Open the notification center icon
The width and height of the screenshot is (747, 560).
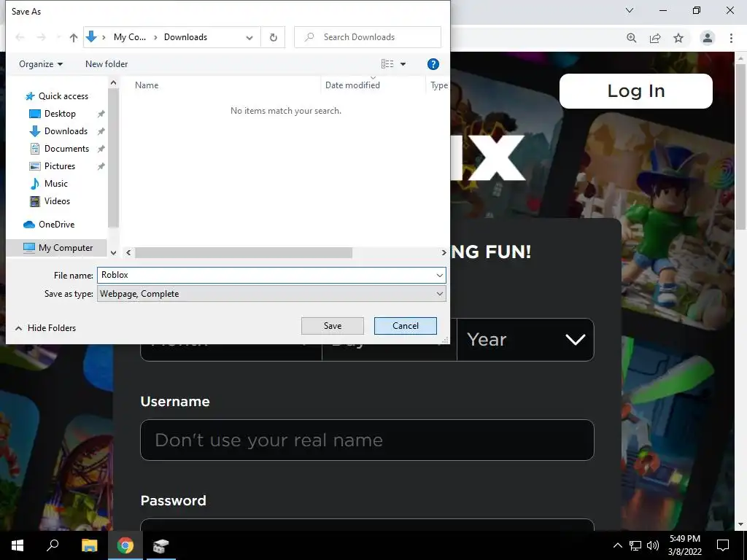click(x=723, y=545)
